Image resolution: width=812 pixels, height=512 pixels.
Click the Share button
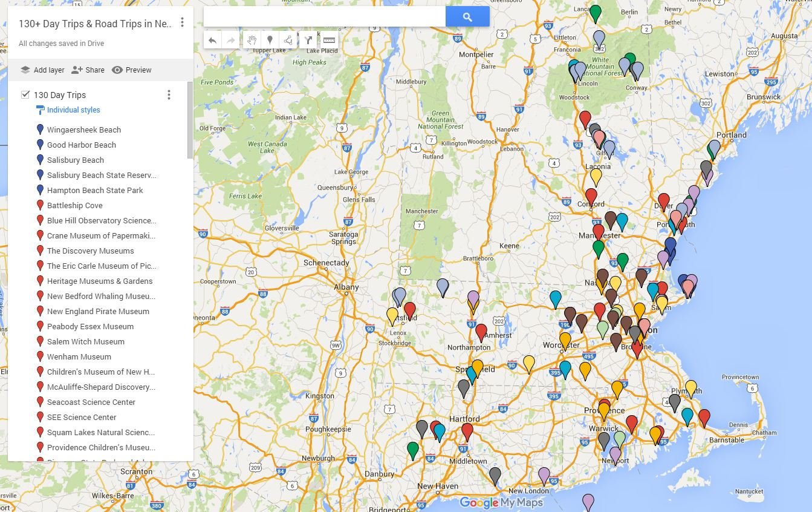click(x=88, y=70)
